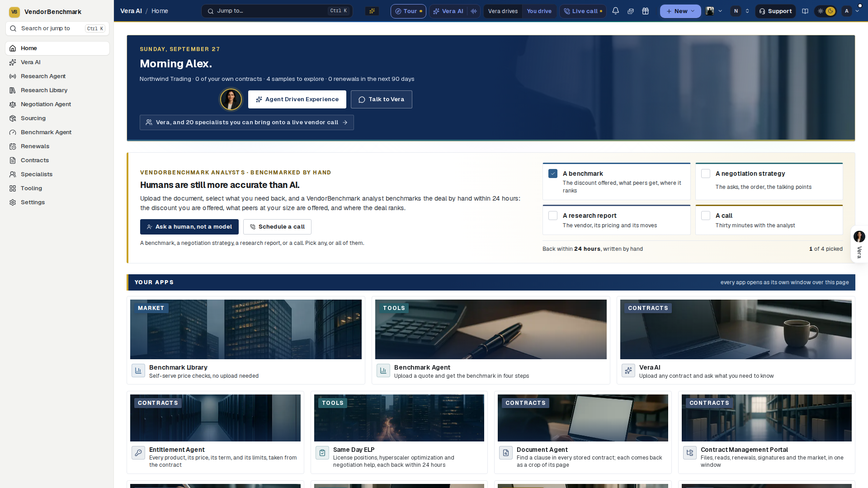Open the N workspace switcher

point(741,11)
